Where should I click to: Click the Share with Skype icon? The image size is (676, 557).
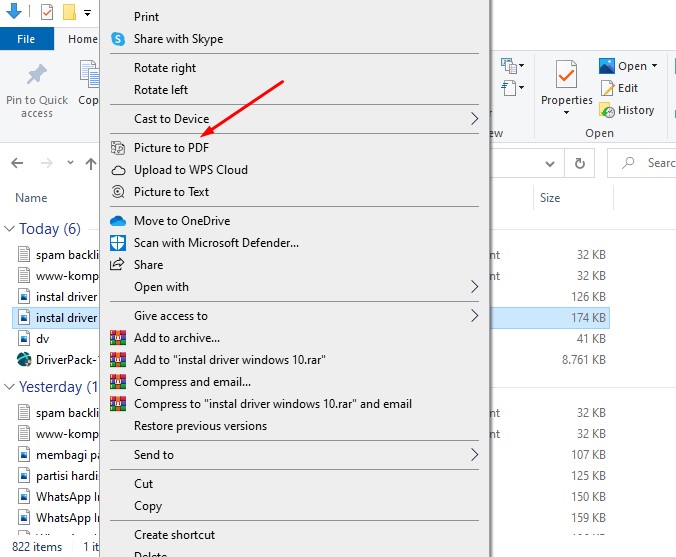click(118, 39)
